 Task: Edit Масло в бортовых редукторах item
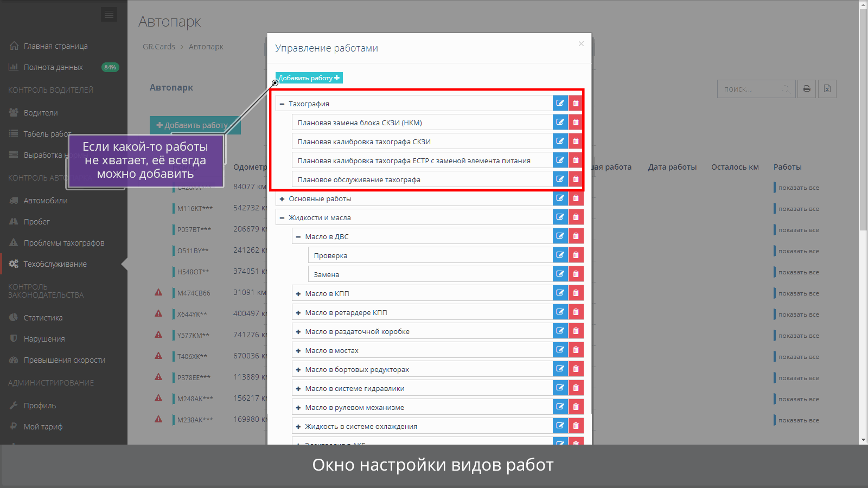[560, 369]
